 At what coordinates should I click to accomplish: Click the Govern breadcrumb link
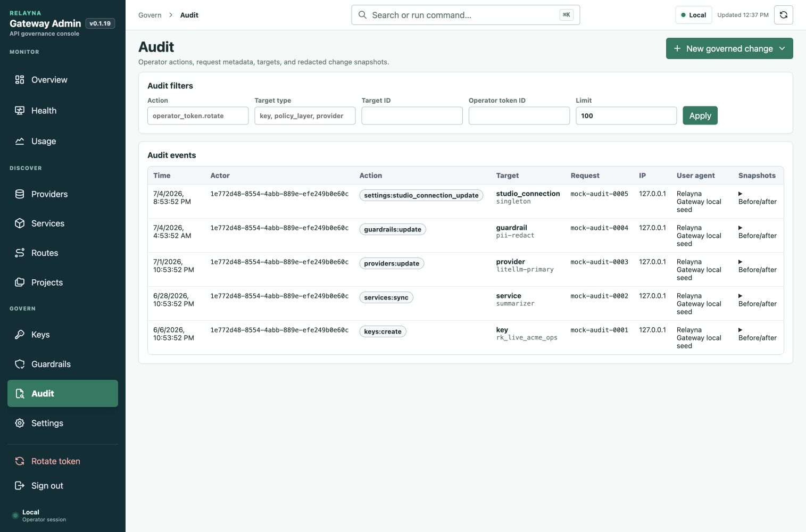(x=150, y=15)
